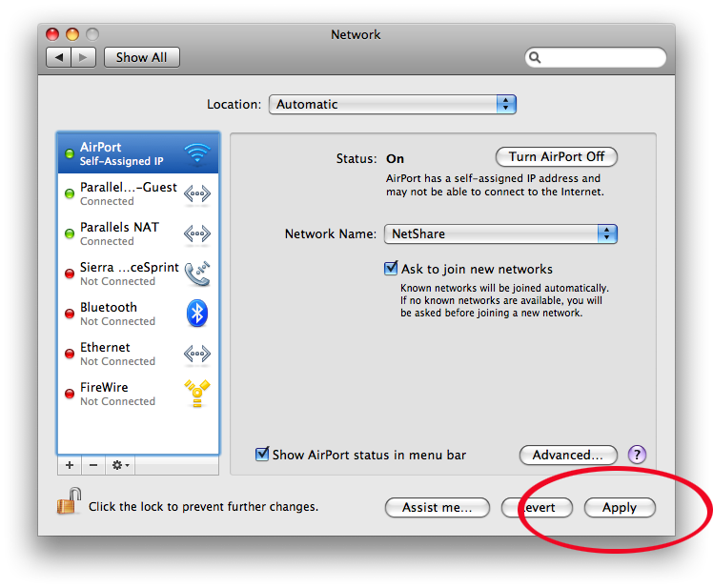This screenshot has height=588, width=713.
Task: Click the Ethernet network arrows icon
Action: click(197, 354)
